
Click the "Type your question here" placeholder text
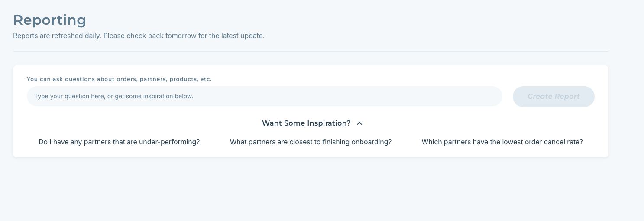(113, 96)
